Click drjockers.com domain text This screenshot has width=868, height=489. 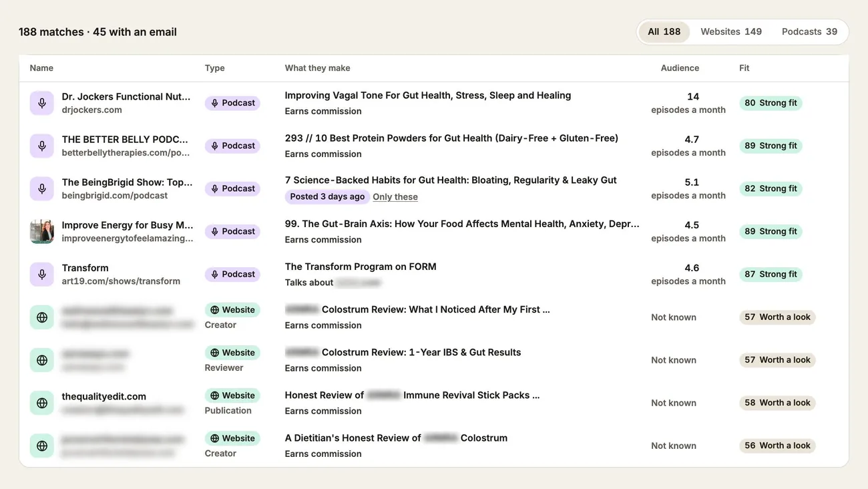(91, 110)
